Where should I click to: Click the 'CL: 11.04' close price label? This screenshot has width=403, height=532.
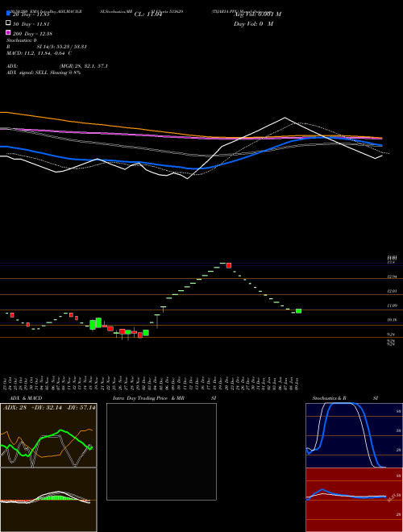point(148,15)
